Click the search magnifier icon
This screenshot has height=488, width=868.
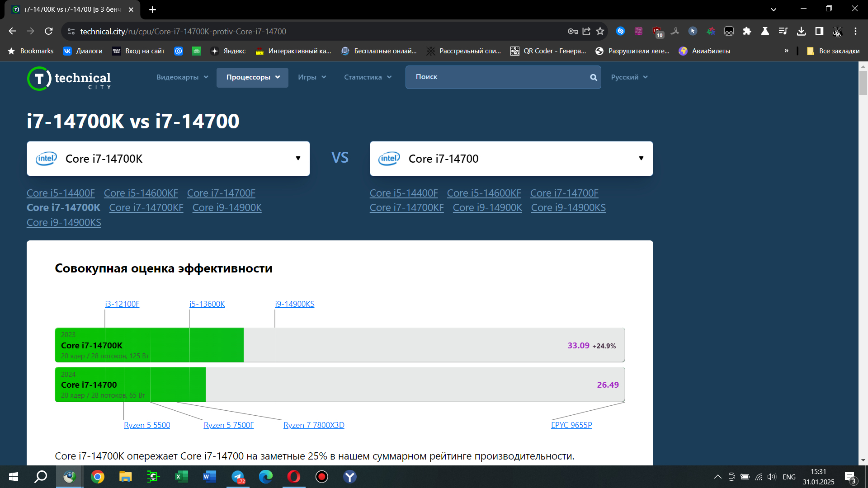pos(593,77)
